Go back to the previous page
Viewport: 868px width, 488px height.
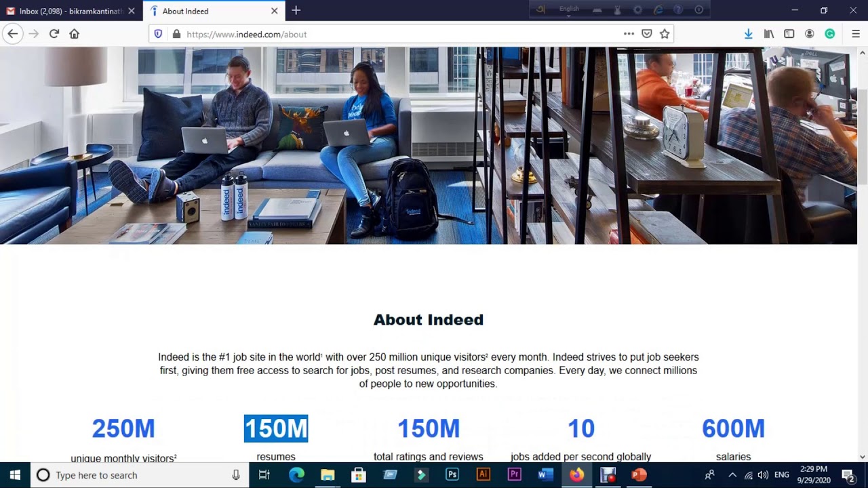point(12,34)
